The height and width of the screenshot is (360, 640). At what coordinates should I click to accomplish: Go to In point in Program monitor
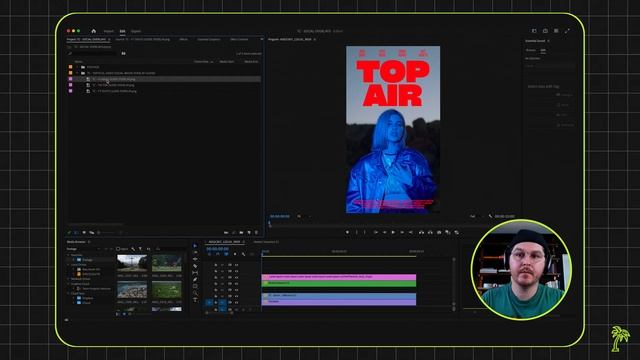376,232
